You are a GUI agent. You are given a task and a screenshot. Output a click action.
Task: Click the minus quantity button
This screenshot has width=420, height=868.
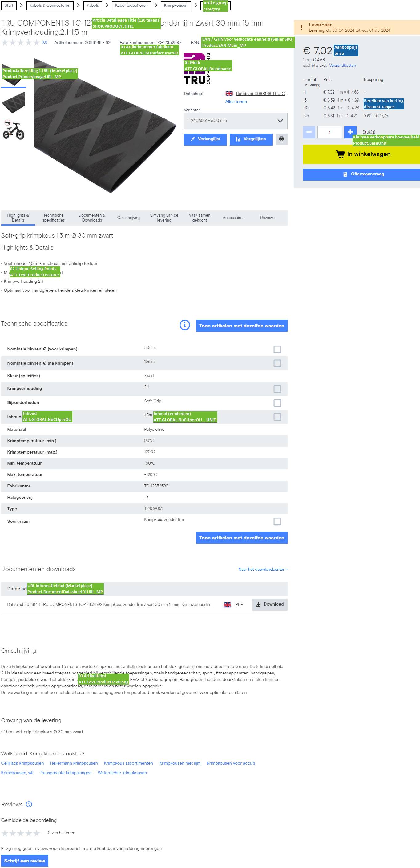309,132
